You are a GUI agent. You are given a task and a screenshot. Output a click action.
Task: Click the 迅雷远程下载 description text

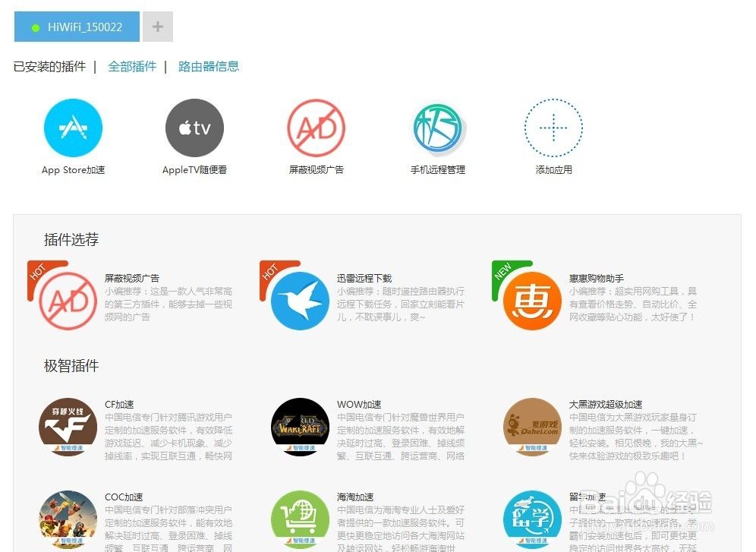pyautogui.click(x=401, y=304)
